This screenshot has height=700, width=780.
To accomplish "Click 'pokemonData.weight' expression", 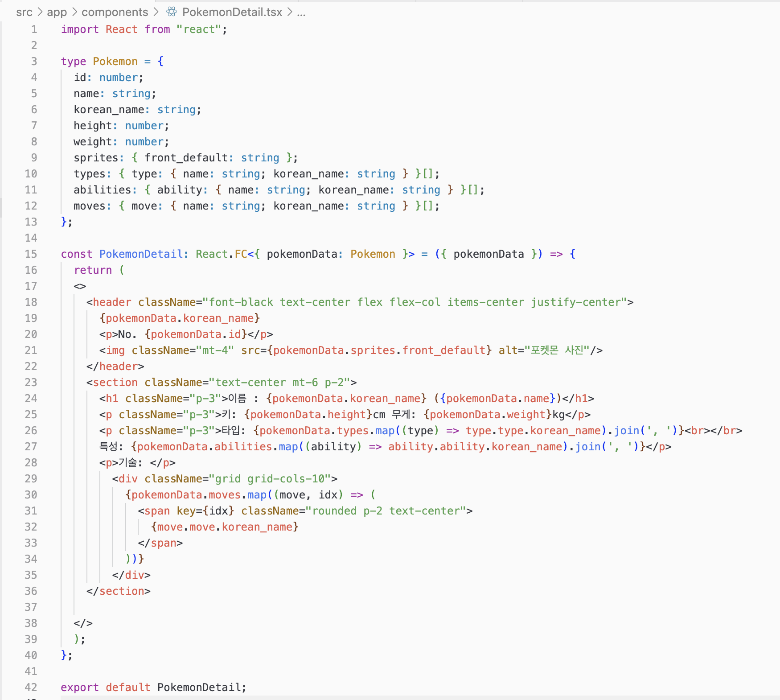I will click(488, 415).
